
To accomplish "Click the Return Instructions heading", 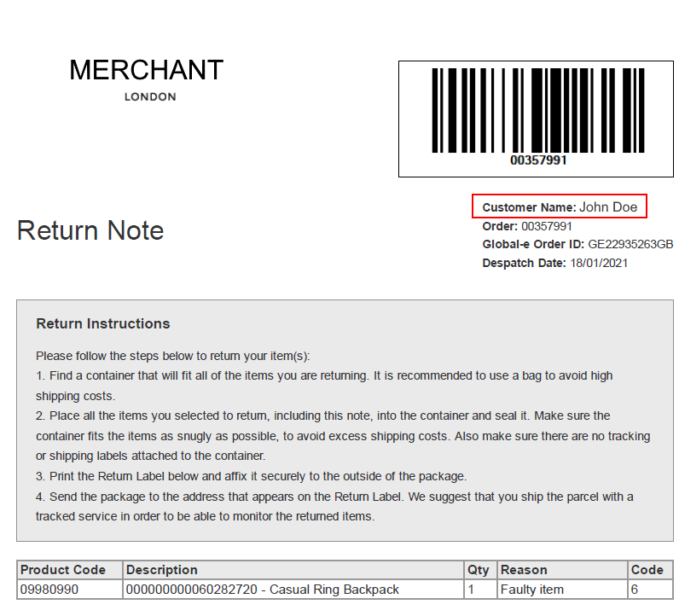I will coord(103,323).
